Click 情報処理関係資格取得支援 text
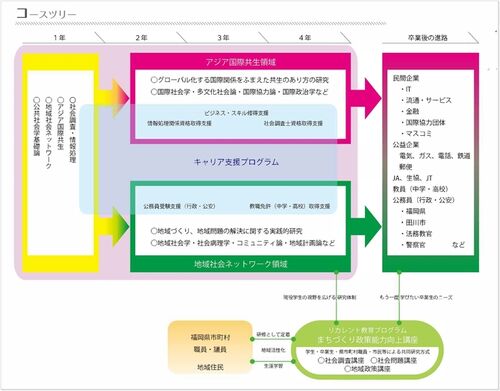Viewport: 500px width, 391px height. (179, 123)
